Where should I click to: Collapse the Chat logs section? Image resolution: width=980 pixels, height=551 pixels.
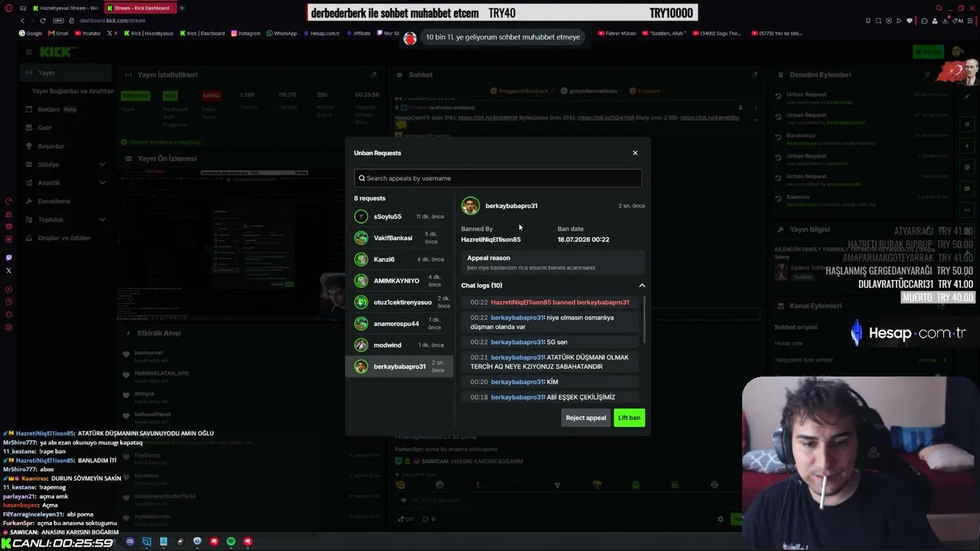pos(642,285)
